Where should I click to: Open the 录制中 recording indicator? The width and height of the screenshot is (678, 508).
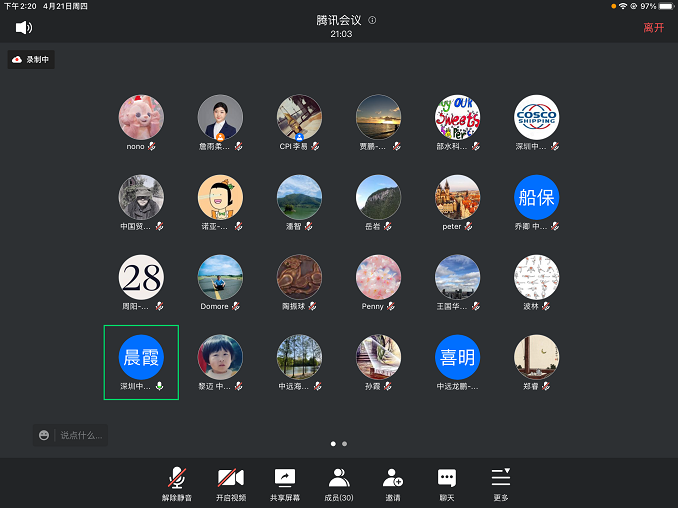[x=31, y=60]
